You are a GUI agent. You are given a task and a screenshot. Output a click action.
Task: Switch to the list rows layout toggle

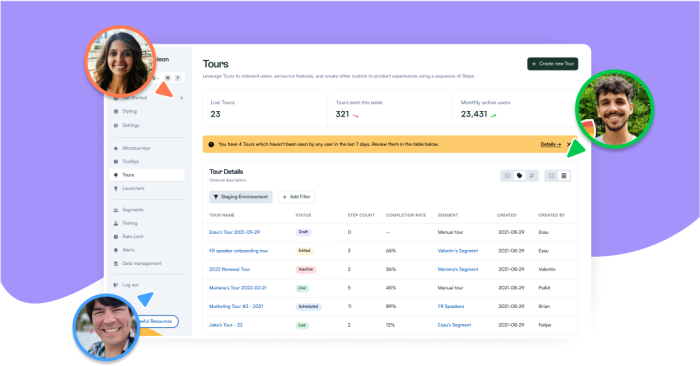tap(564, 176)
